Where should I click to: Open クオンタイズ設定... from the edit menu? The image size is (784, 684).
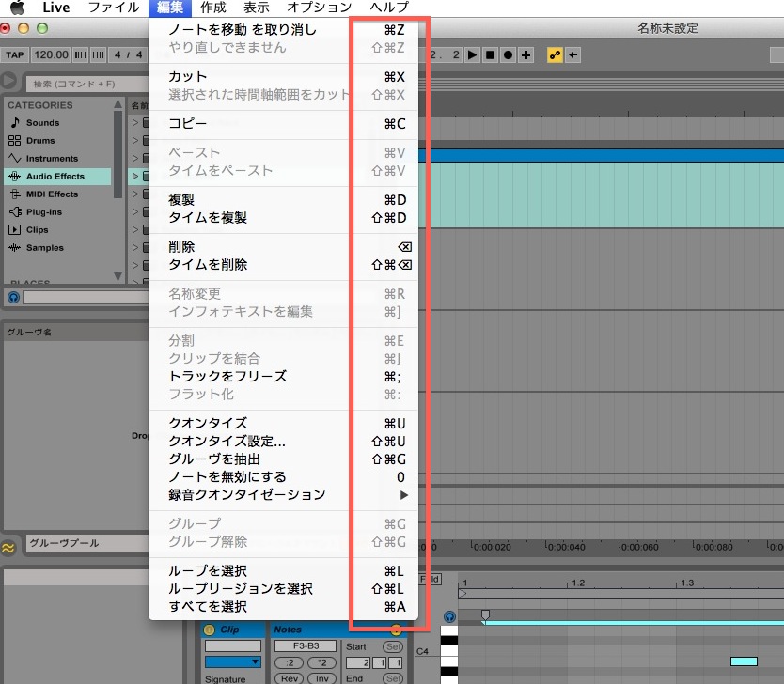pyautogui.click(x=284, y=442)
